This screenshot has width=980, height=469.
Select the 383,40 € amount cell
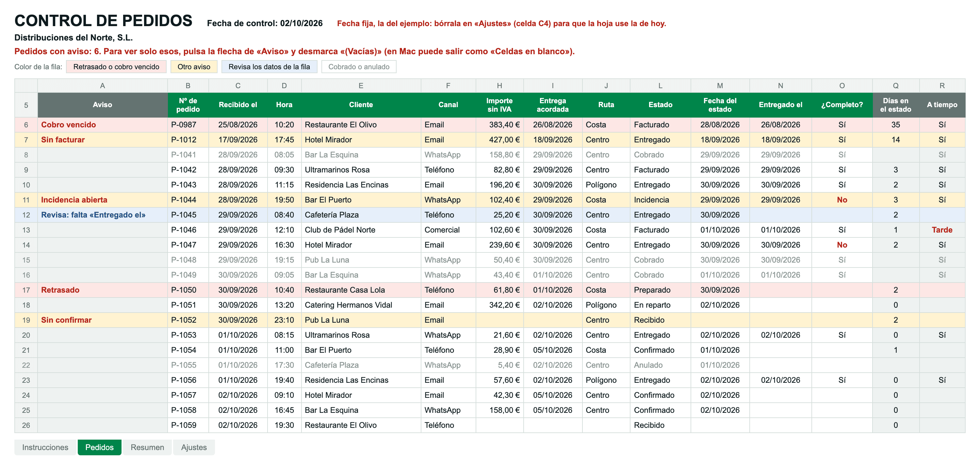click(499, 125)
